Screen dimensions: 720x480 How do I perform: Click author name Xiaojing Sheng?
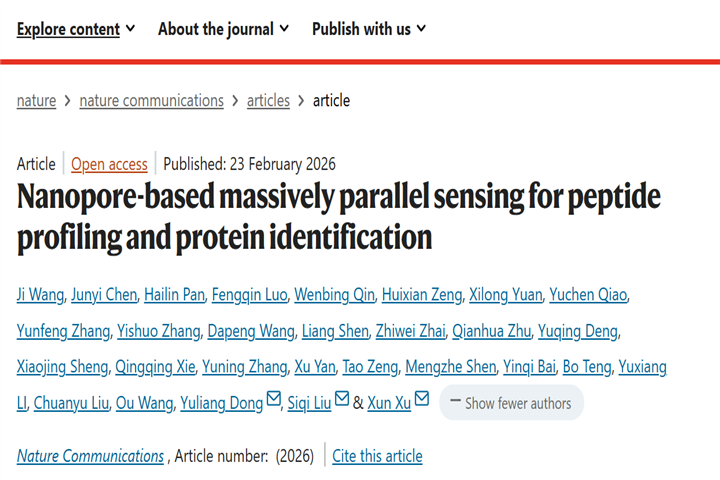[x=62, y=367]
